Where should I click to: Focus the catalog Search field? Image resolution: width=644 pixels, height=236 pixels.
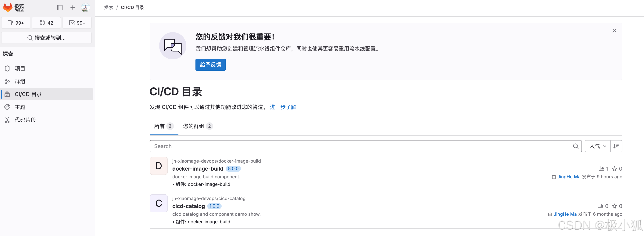coord(360,146)
